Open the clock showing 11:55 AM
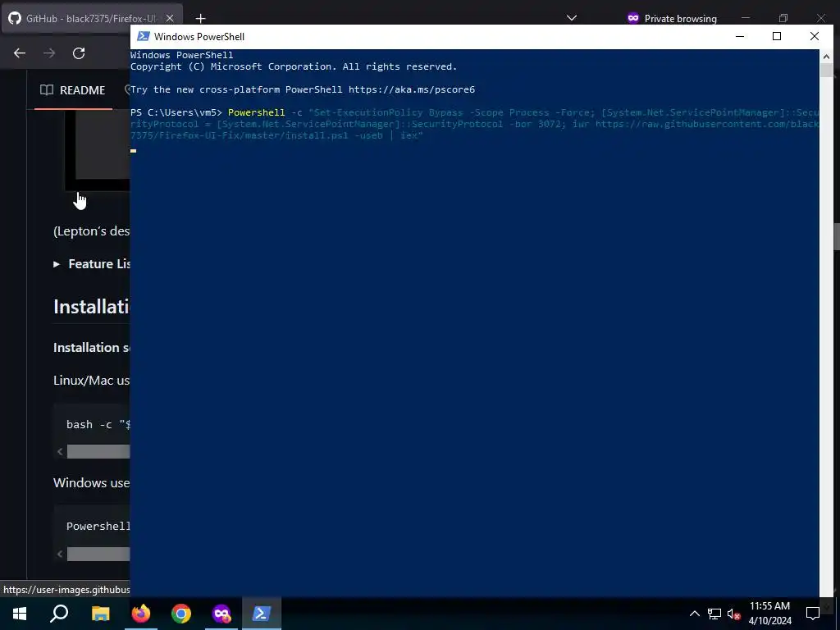840x630 pixels. tap(769, 614)
